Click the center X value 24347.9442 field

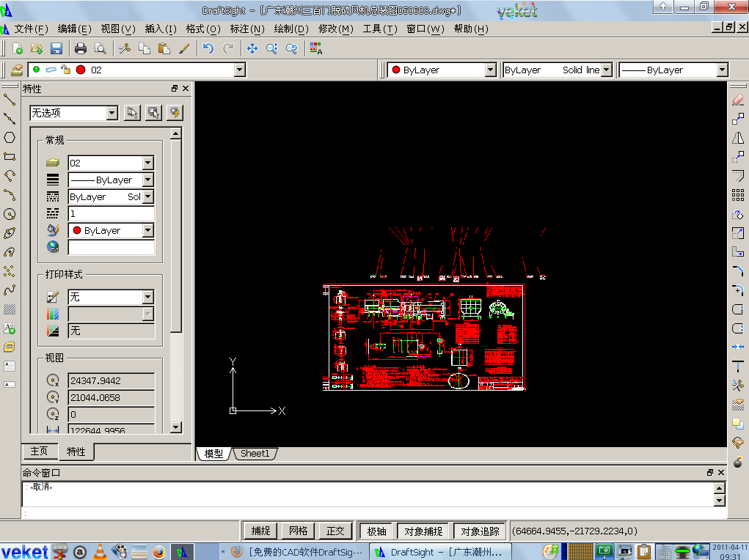pyautogui.click(x=112, y=381)
